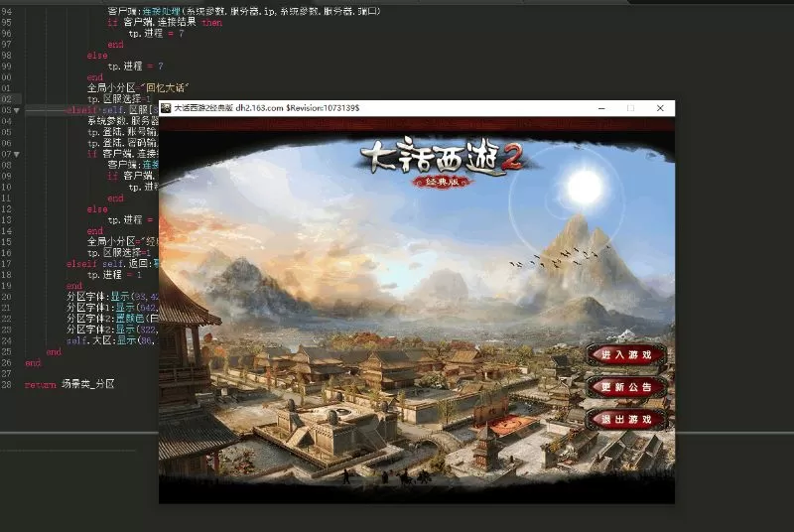This screenshot has width=794, height=532.
Task: Click line number 27 in the editor gutter
Action: pyautogui.click(x=6, y=373)
